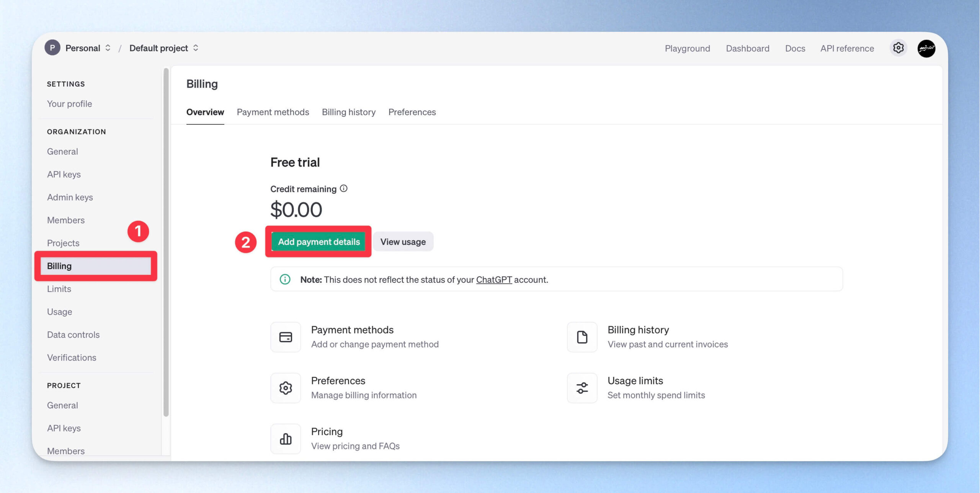Click the Usage limits sliders icon

[x=582, y=388]
